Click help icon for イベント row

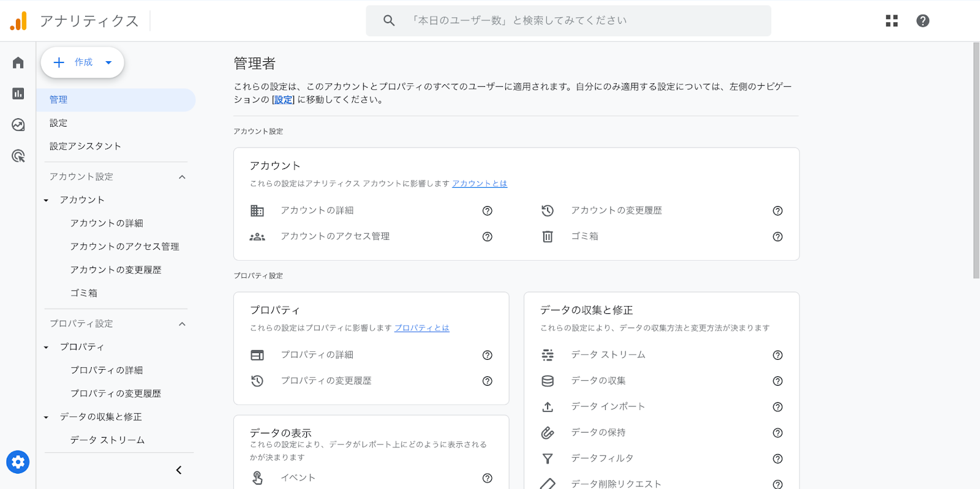tap(488, 478)
